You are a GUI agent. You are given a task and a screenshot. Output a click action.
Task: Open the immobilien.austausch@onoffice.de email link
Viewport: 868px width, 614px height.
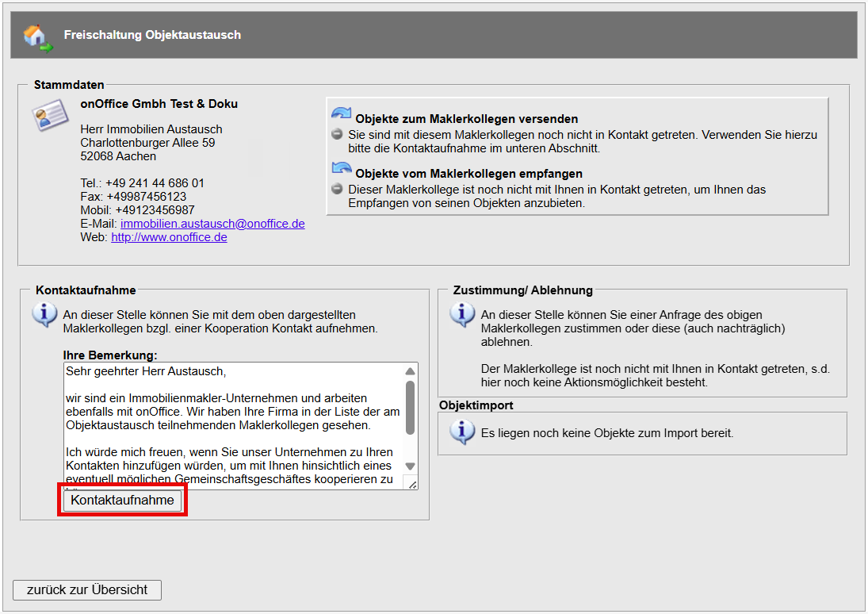coord(212,224)
